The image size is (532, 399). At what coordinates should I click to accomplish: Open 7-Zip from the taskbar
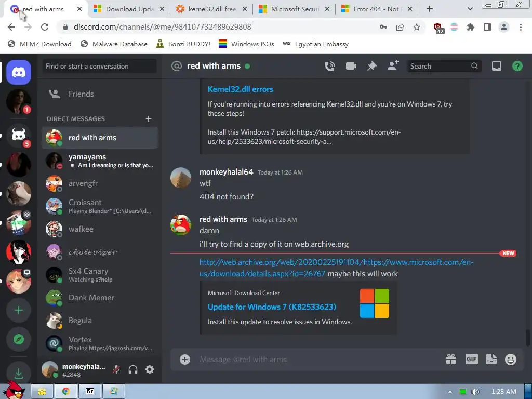tap(89, 392)
